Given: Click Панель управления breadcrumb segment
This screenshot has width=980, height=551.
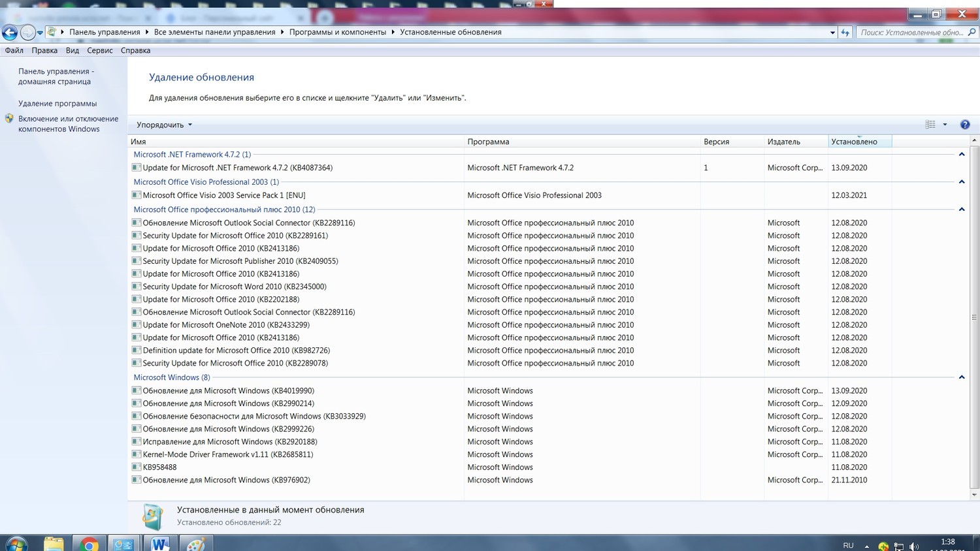Looking at the screenshot, I should (x=105, y=32).
